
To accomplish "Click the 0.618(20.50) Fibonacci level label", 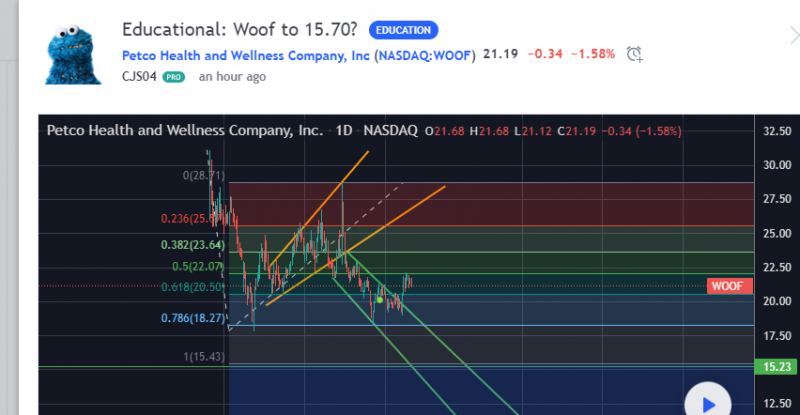I will 190,287.
